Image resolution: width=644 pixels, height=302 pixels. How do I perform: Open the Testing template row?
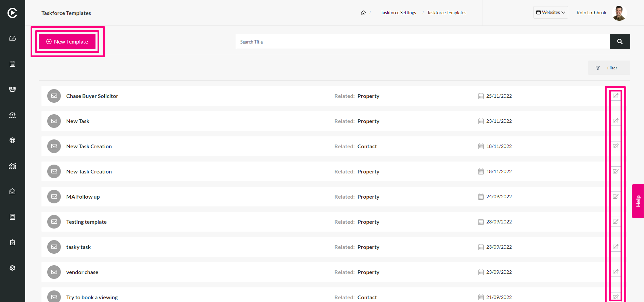coord(323,222)
